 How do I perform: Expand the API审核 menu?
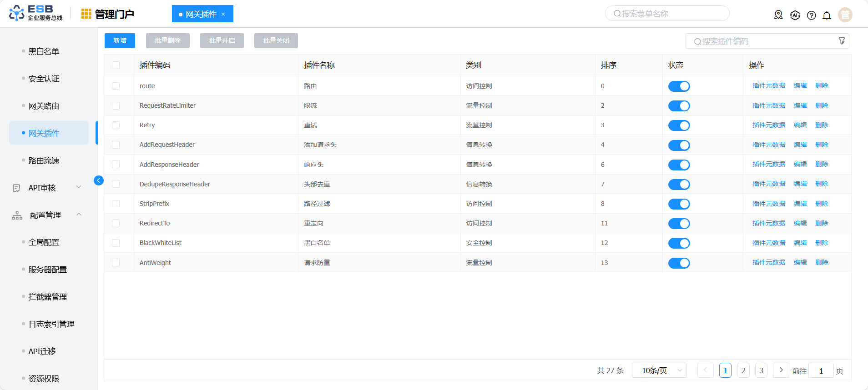45,188
